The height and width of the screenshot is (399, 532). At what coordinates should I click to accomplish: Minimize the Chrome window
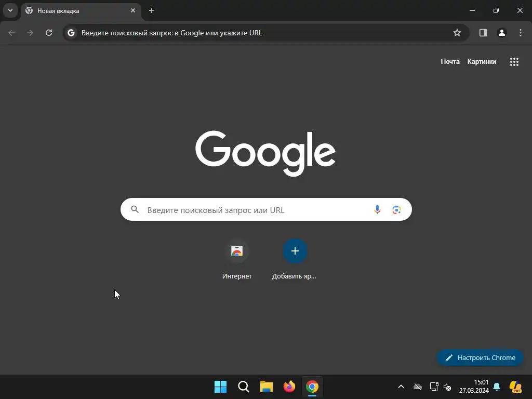pyautogui.click(x=472, y=10)
